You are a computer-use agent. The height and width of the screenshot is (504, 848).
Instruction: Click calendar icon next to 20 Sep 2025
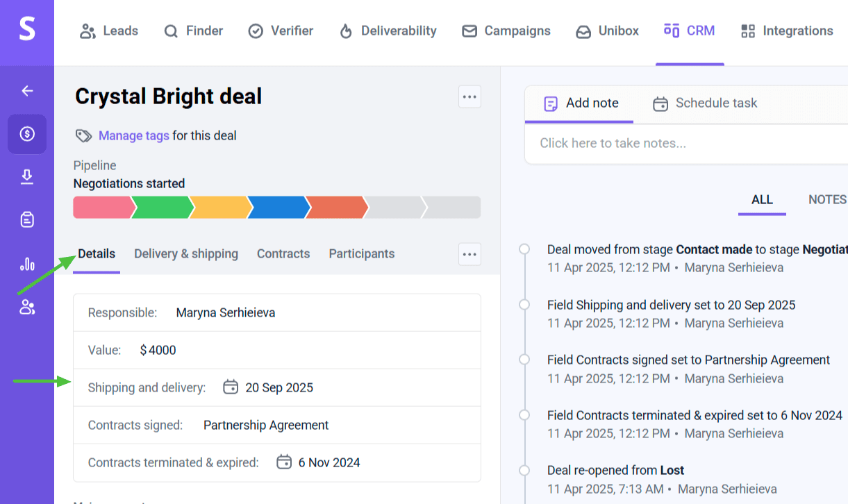231,387
